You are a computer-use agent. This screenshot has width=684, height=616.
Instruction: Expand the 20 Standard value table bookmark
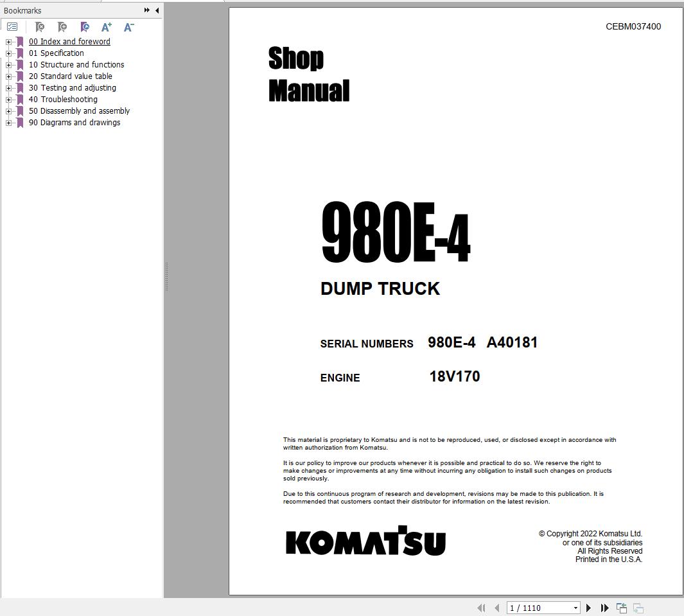pyautogui.click(x=8, y=76)
